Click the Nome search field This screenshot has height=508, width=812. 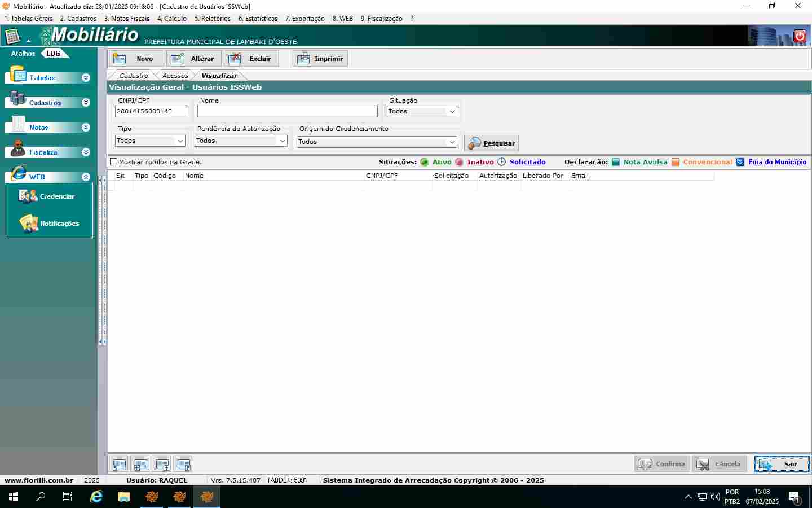[x=287, y=112]
